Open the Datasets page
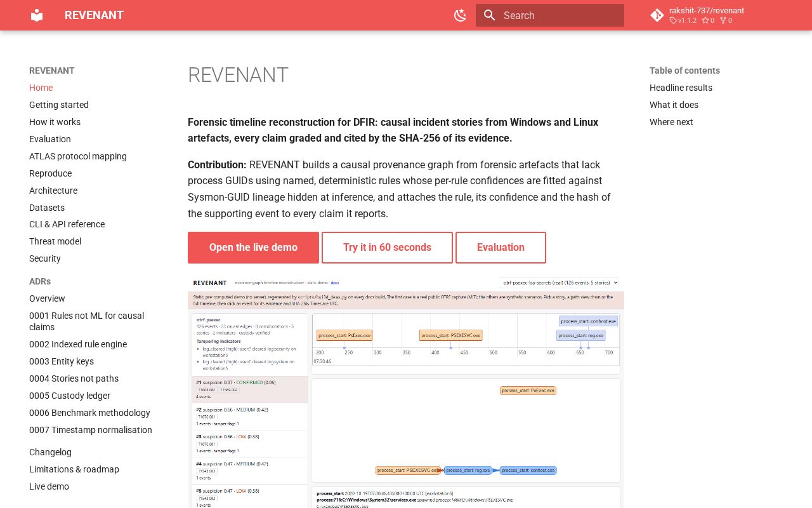The image size is (812, 508). pos(47,208)
